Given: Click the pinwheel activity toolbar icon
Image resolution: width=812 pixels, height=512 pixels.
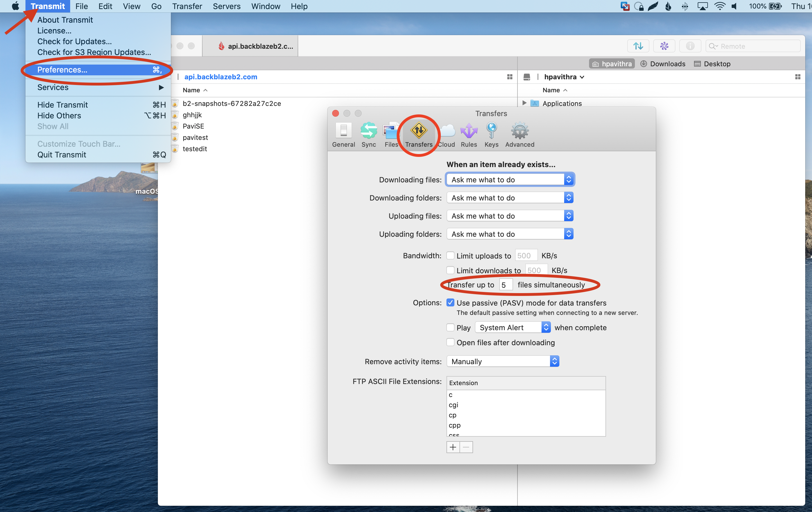Looking at the screenshot, I should pos(664,46).
